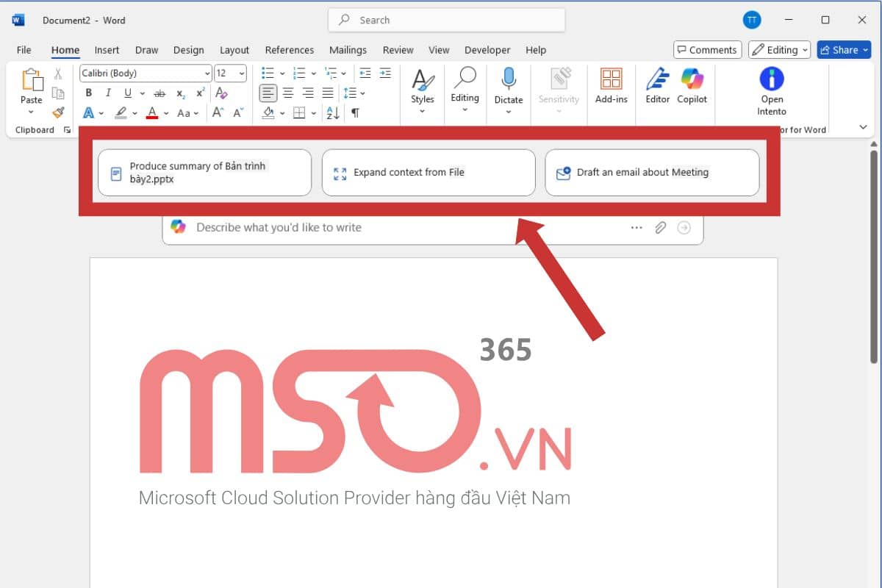Viewport: 882px width, 588px height.
Task: Activate the Format Painter brush
Action: tap(58, 112)
